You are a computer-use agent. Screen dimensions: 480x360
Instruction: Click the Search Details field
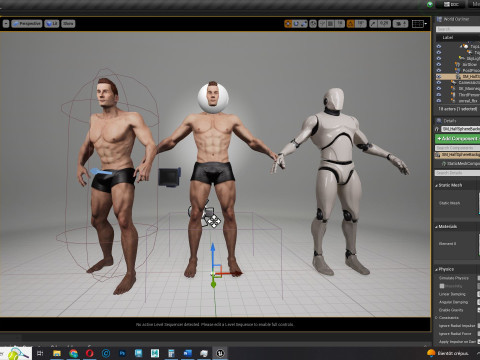[457, 173]
